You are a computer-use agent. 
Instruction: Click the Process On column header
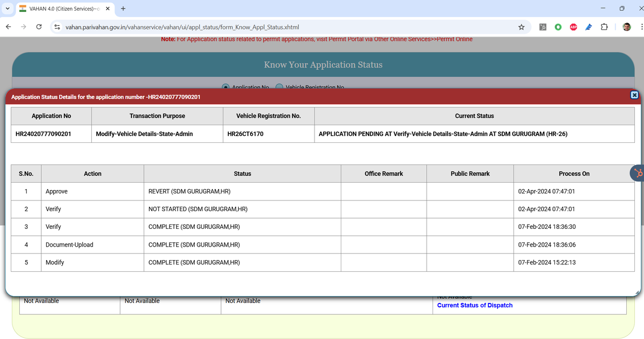point(574,174)
